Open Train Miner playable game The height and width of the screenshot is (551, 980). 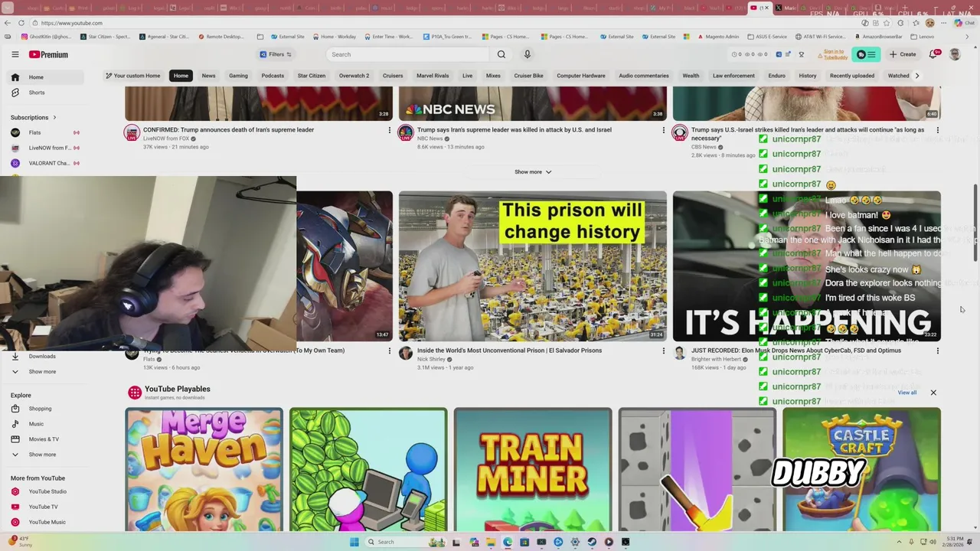tap(532, 469)
